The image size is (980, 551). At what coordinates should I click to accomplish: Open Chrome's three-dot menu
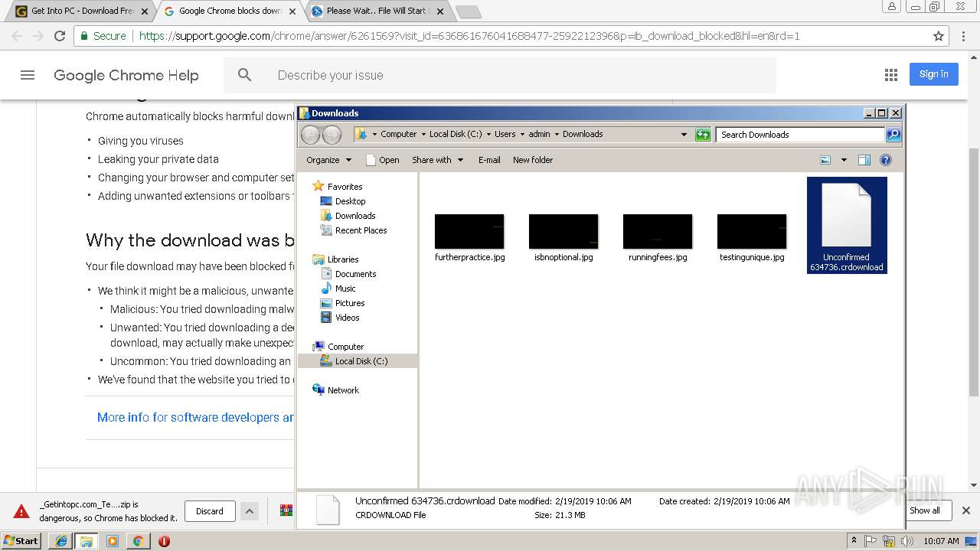pyautogui.click(x=965, y=36)
